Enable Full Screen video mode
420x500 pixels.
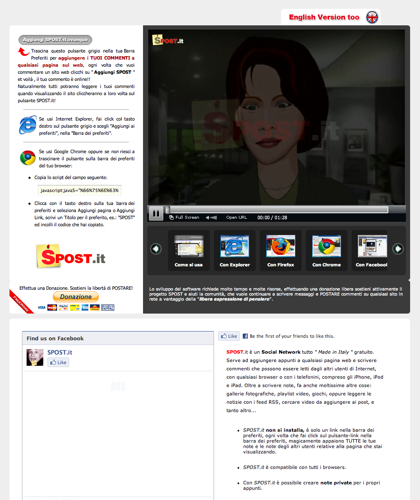184,217
